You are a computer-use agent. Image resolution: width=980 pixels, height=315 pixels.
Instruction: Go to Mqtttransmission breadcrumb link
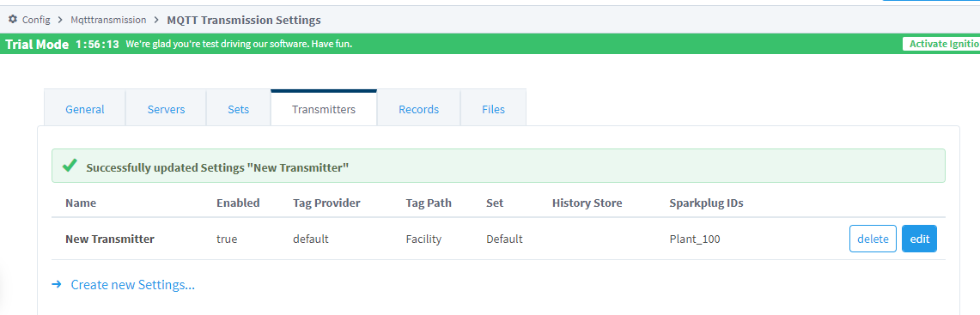pyautogui.click(x=108, y=20)
